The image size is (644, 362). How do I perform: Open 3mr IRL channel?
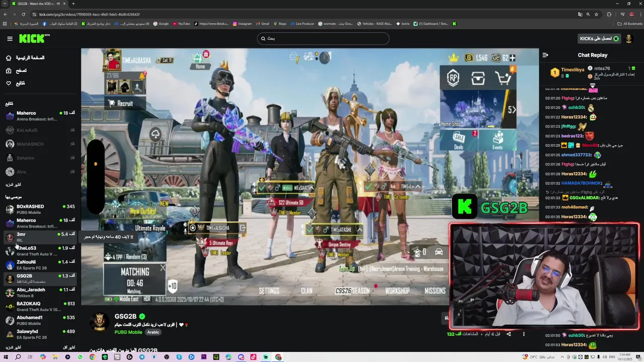(x=40, y=237)
